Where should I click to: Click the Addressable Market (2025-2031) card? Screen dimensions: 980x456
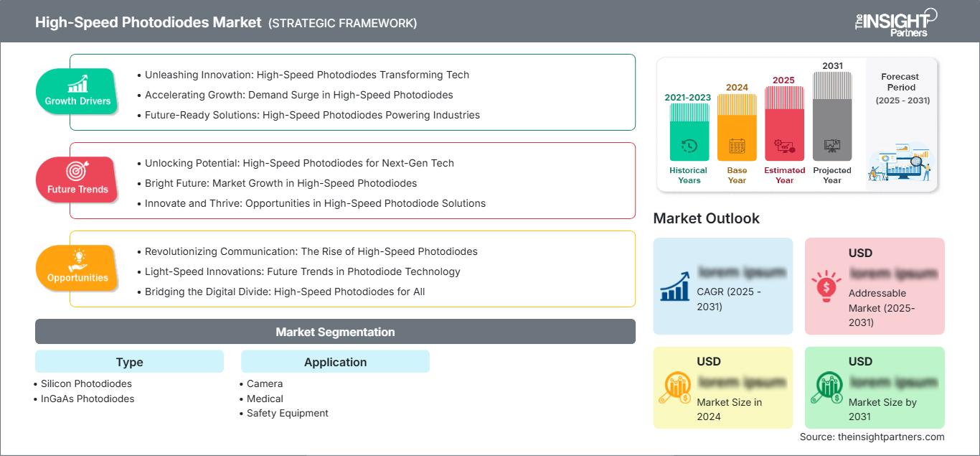tap(875, 286)
